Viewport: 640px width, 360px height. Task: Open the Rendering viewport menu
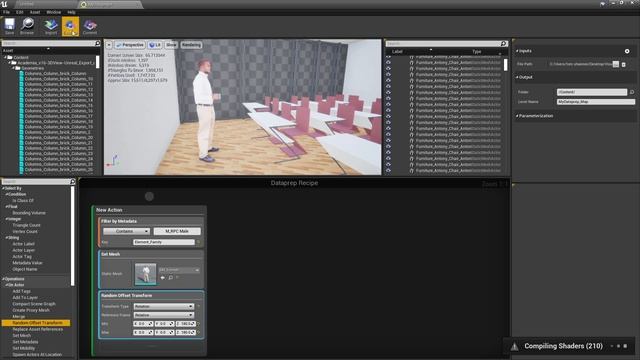(x=191, y=45)
